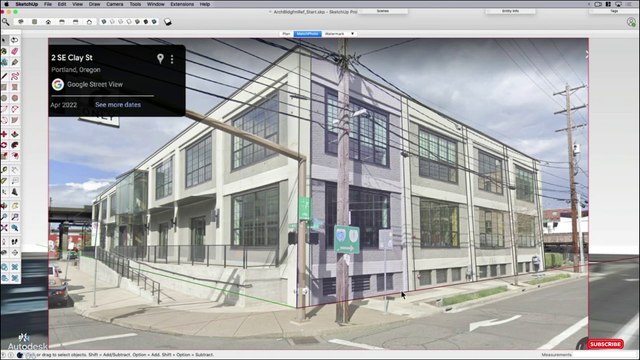Select the Zoom Window tool
Screen dimensions: 640x360
15,217
